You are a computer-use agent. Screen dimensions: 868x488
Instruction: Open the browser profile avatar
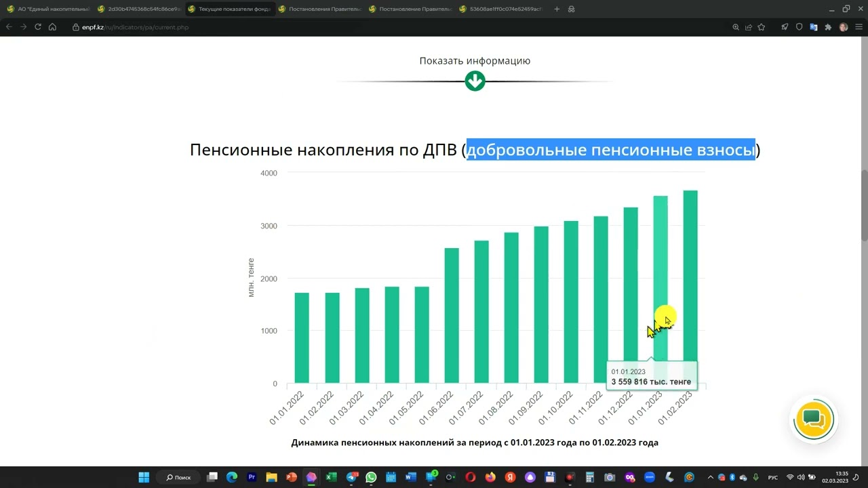point(844,27)
